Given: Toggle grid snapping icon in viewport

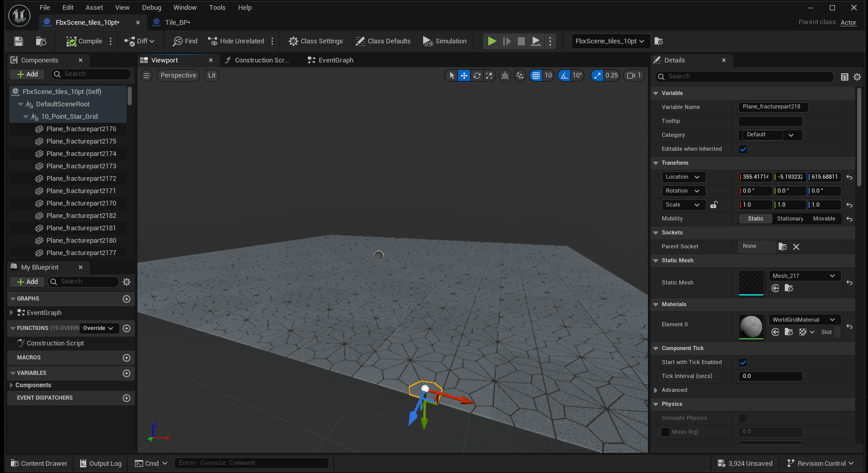Looking at the screenshot, I should point(536,75).
